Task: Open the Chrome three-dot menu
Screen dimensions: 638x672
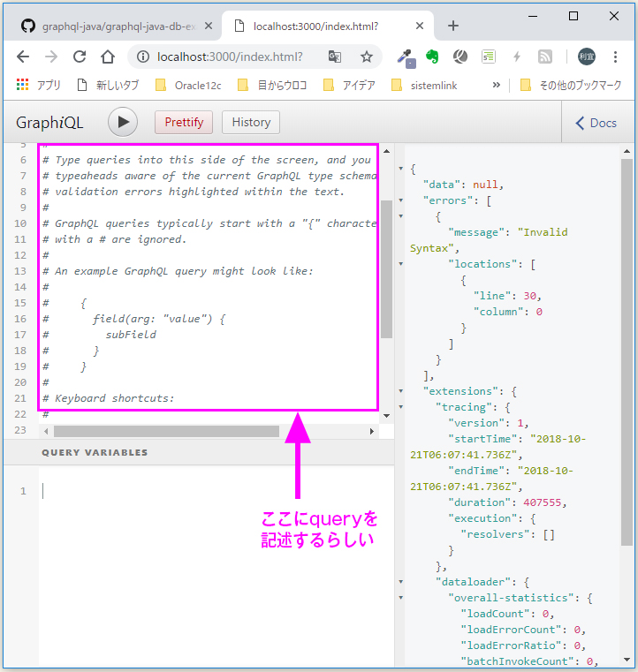Action: click(x=615, y=57)
